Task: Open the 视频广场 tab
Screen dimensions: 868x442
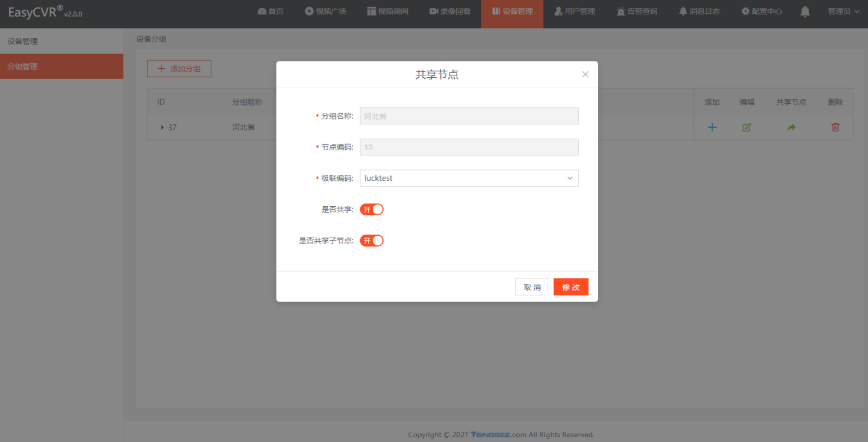Action: 325,11
